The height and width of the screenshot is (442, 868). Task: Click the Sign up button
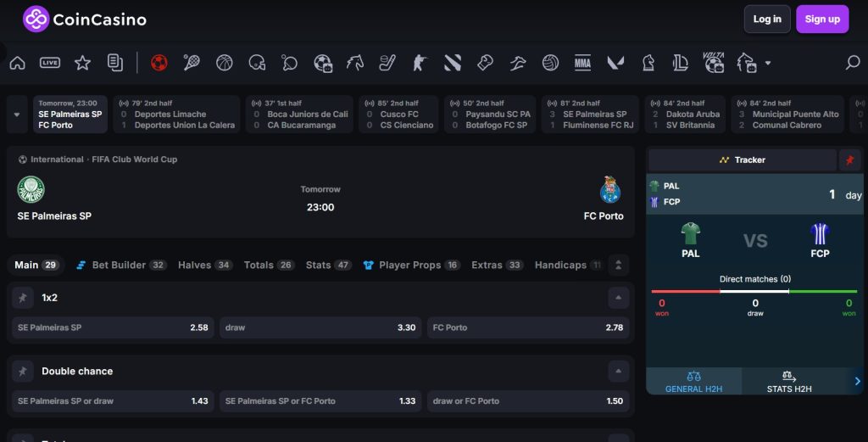click(x=822, y=20)
